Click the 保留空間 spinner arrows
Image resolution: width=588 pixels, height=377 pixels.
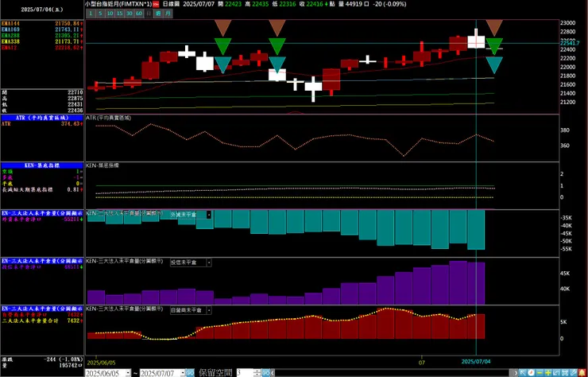click(257, 373)
